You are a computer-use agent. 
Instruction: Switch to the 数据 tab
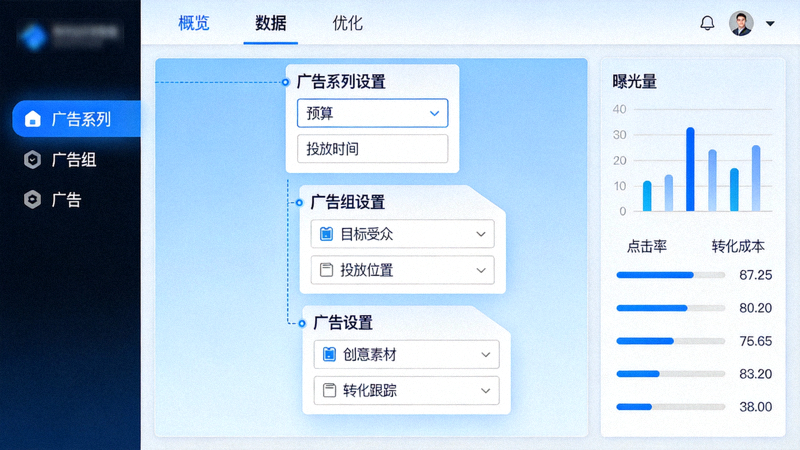tap(271, 23)
